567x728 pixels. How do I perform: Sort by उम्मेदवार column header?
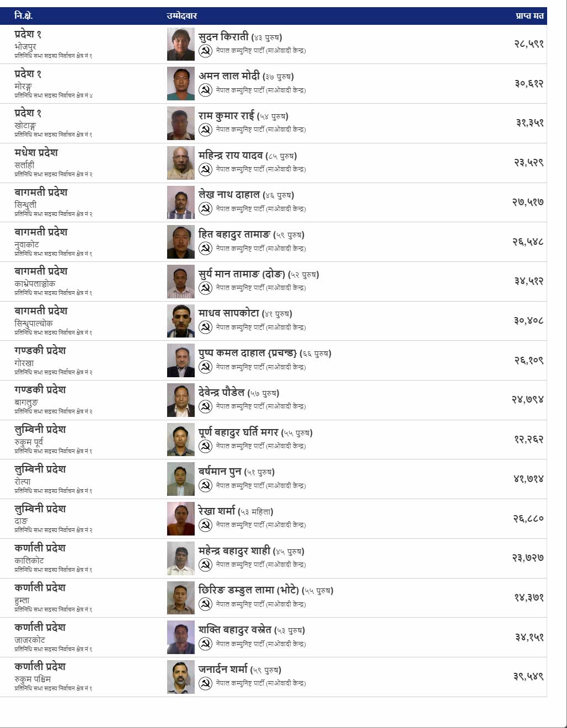click(182, 16)
